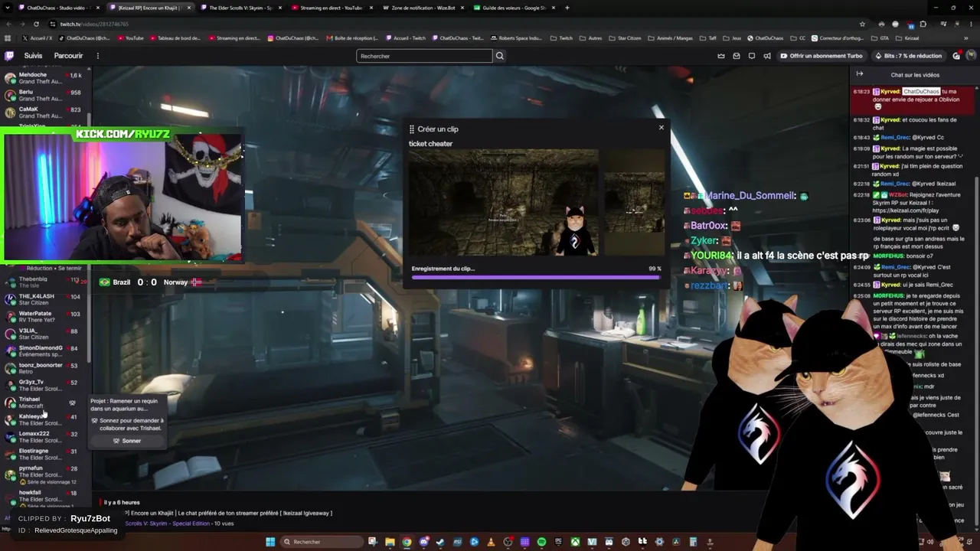Open the Twitch notifications inbox icon

737,56
